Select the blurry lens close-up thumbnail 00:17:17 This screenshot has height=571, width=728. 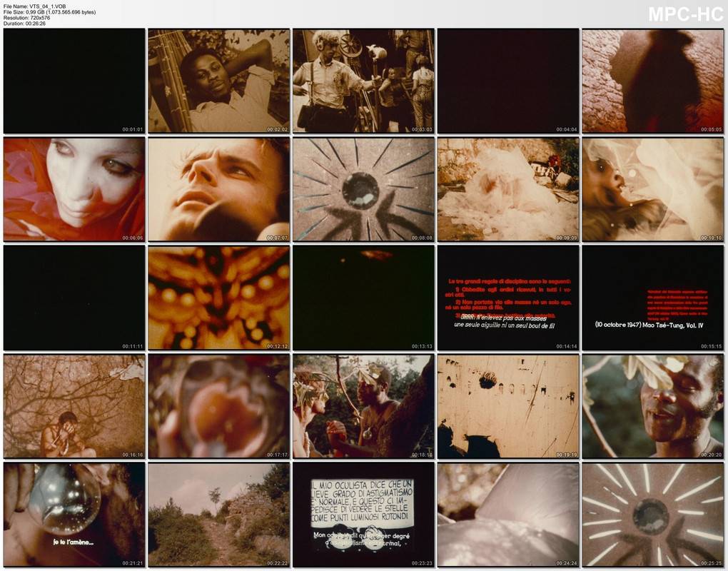coord(218,407)
